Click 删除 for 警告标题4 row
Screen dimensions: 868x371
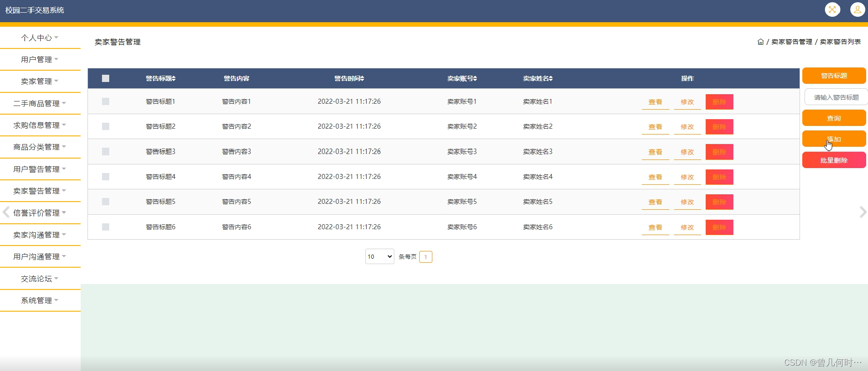point(719,177)
